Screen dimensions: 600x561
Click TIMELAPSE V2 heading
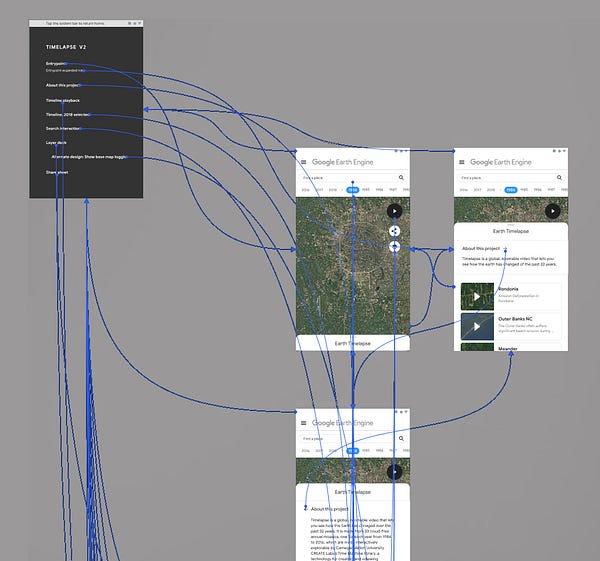pyautogui.click(x=66, y=47)
